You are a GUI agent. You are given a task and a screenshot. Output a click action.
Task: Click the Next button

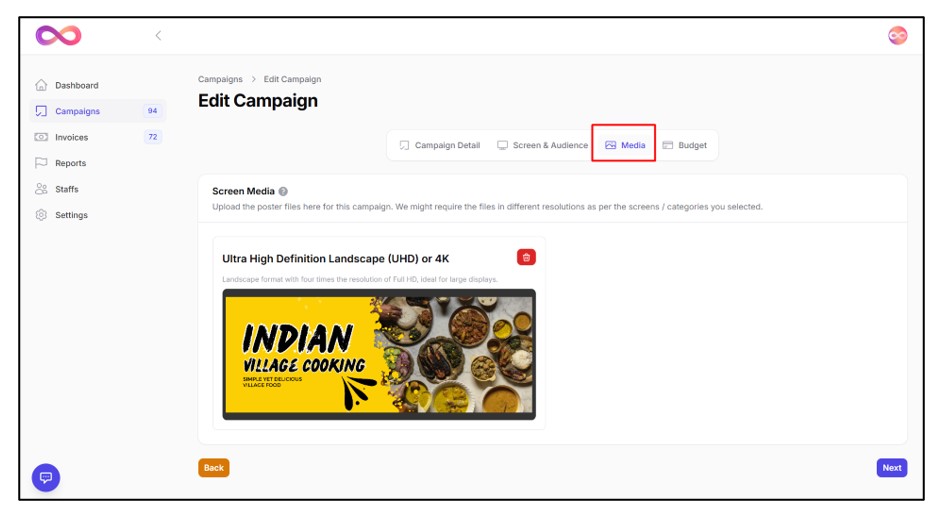click(x=892, y=468)
